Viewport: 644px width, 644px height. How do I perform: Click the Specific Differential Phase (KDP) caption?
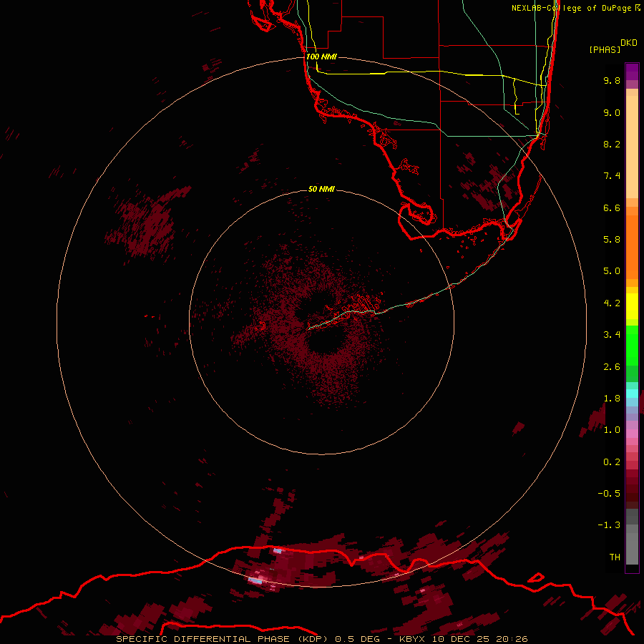pos(222,639)
